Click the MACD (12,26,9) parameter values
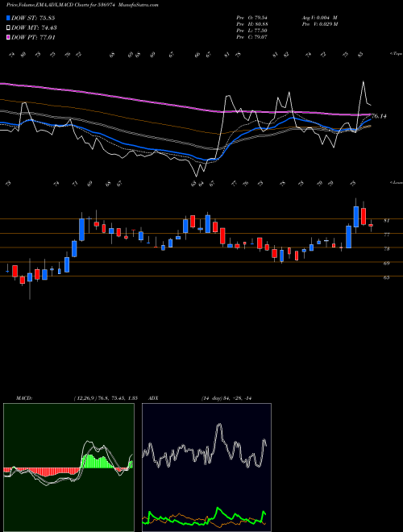Screen dimensions: 403x532 (105, 398)
